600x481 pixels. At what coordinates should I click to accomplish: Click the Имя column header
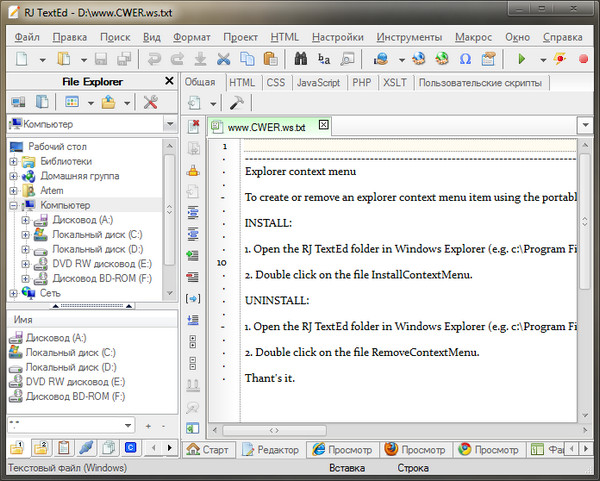click(23, 319)
